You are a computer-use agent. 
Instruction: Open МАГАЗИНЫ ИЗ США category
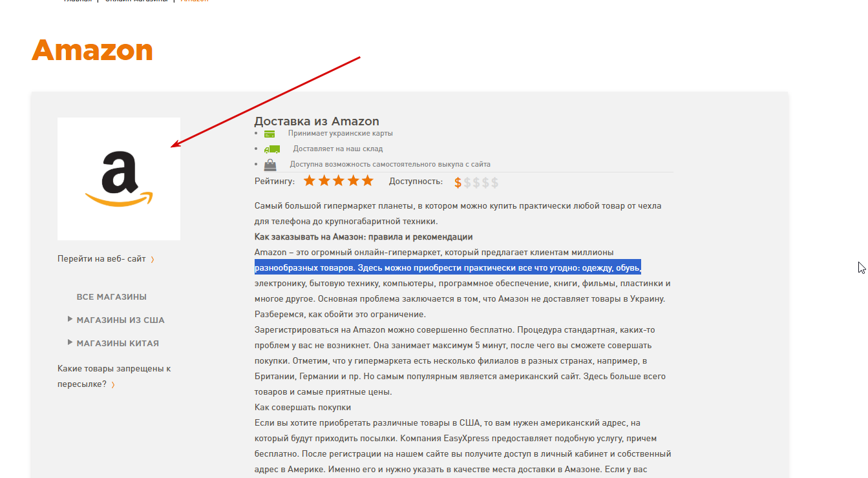121,320
